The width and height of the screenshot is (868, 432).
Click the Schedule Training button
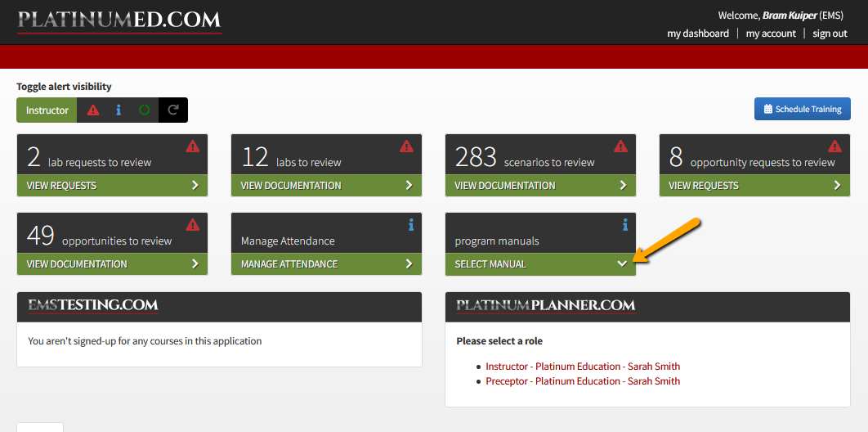[802, 109]
